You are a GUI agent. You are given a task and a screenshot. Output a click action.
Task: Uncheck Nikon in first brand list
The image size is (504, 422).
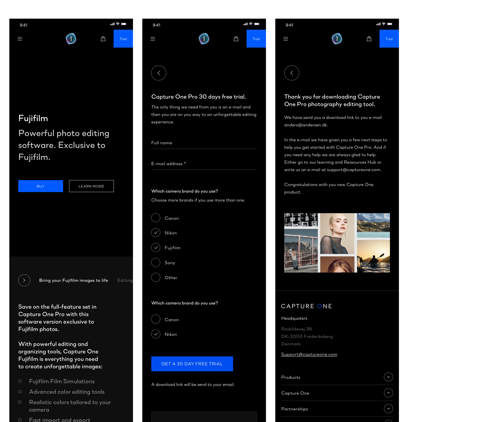pyautogui.click(x=156, y=233)
